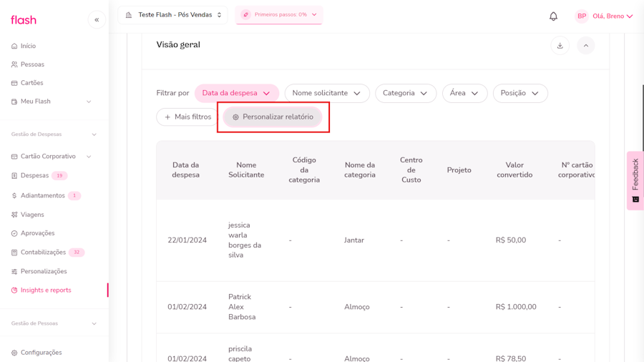The width and height of the screenshot is (644, 362).
Task: Open Despesas menu item
Action: 34,176
